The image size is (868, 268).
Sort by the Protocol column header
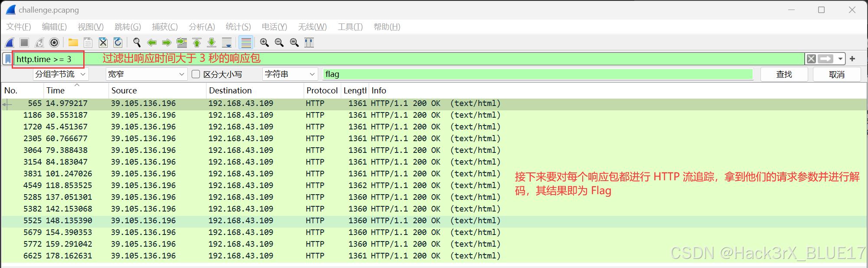tap(322, 90)
